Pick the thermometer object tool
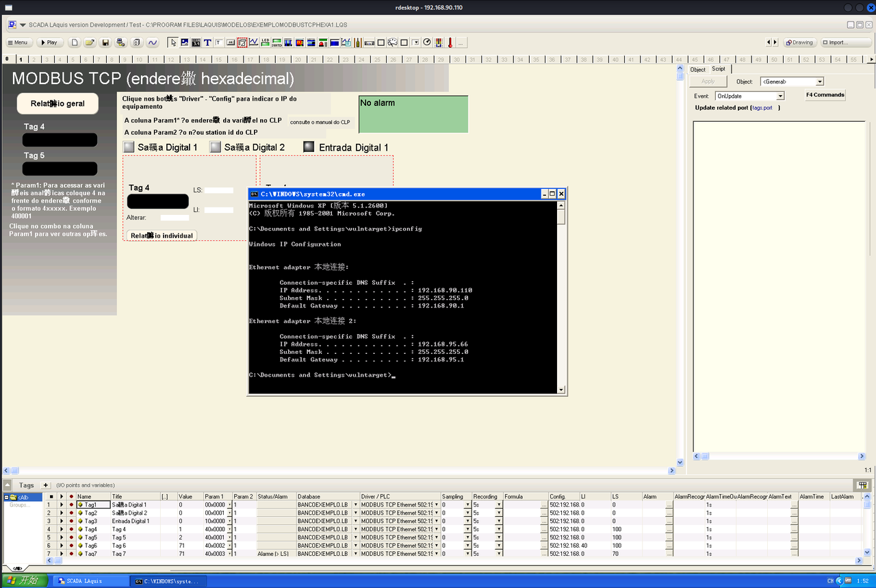Viewport: 876px width, 588px height. (x=450, y=42)
